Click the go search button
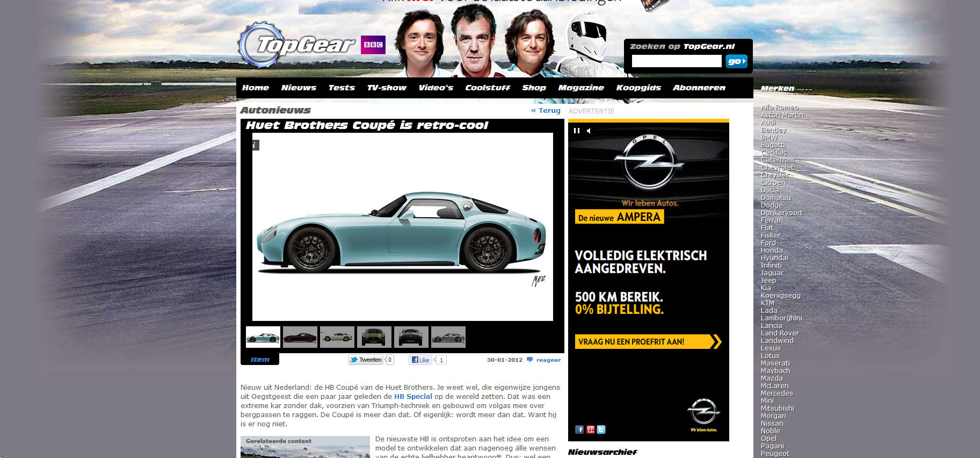The image size is (980, 458). [736, 61]
